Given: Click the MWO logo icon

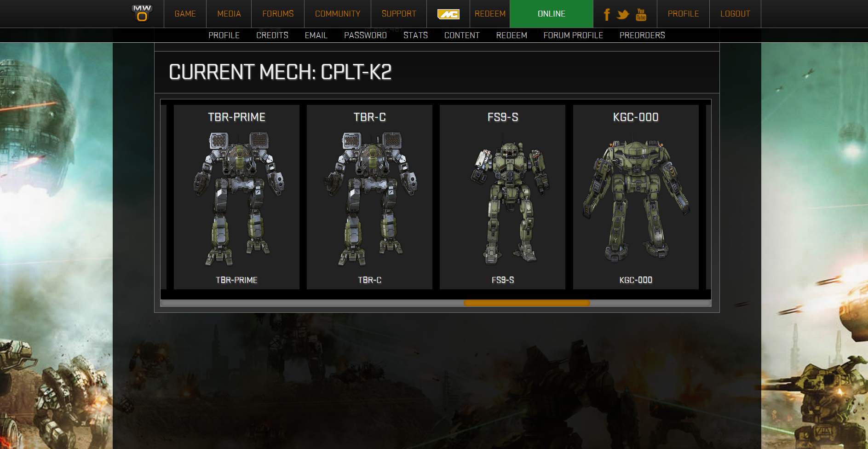Looking at the screenshot, I should click(142, 13).
